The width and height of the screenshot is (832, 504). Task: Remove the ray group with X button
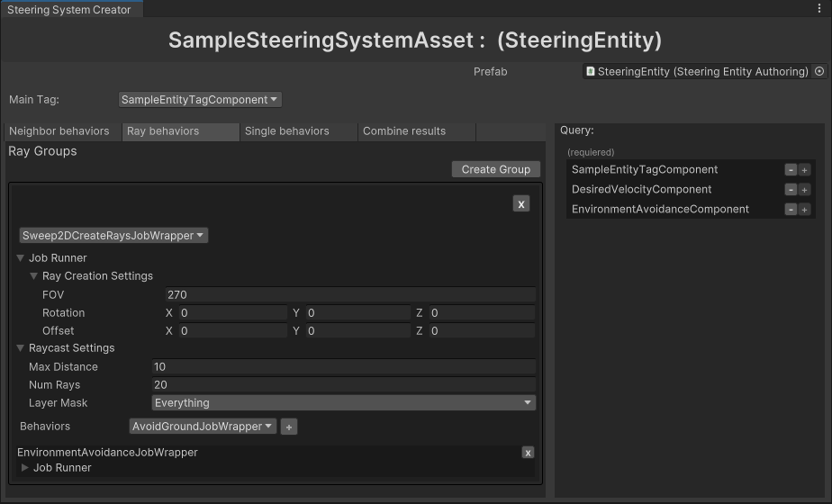520,204
